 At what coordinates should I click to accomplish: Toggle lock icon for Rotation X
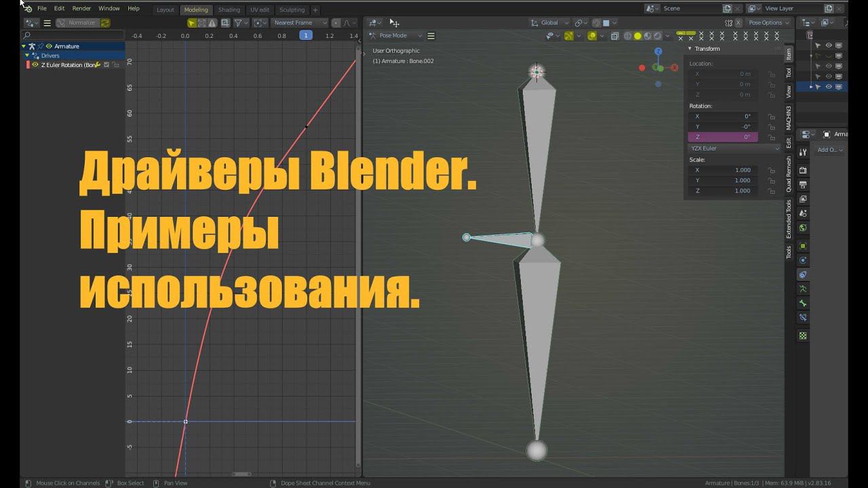point(772,117)
